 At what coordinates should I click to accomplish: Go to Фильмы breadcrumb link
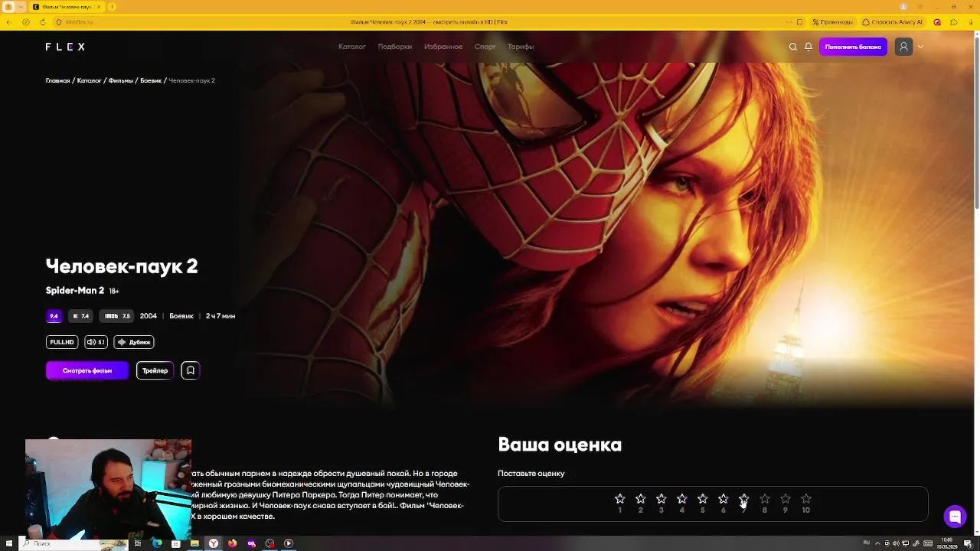[120, 80]
